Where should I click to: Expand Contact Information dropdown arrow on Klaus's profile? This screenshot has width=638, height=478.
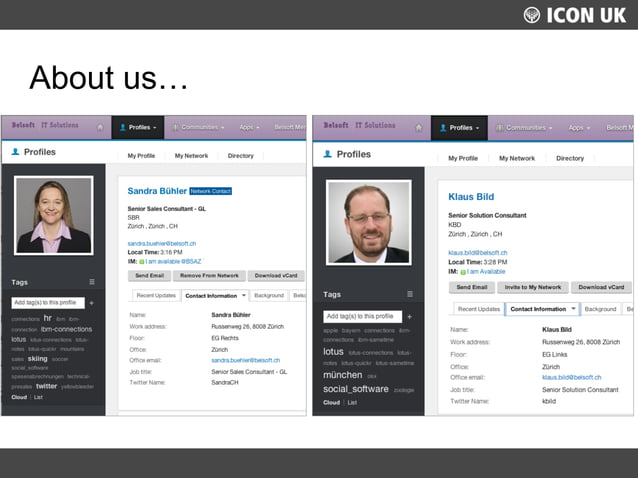point(573,309)
